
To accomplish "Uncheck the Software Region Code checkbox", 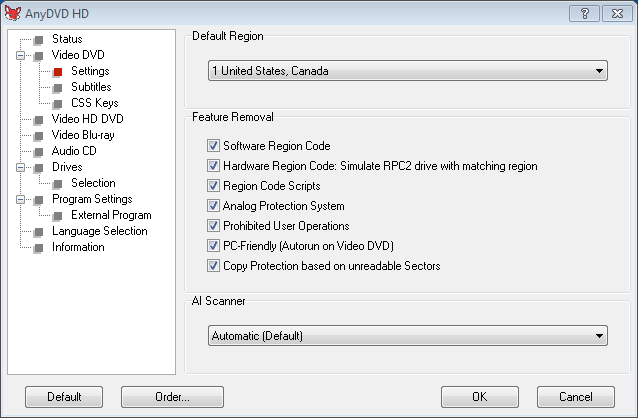I will coord(213,146).
